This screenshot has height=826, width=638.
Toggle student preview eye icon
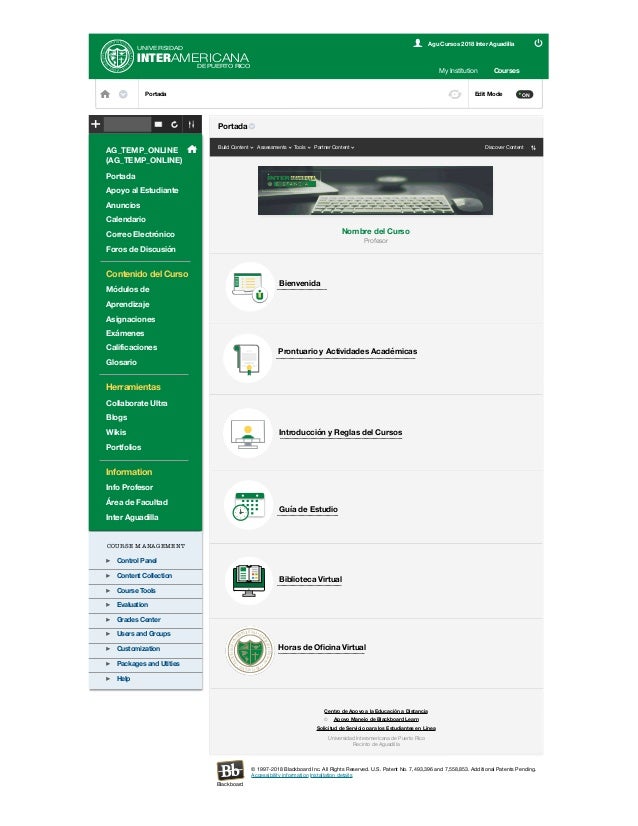point(454,94)
